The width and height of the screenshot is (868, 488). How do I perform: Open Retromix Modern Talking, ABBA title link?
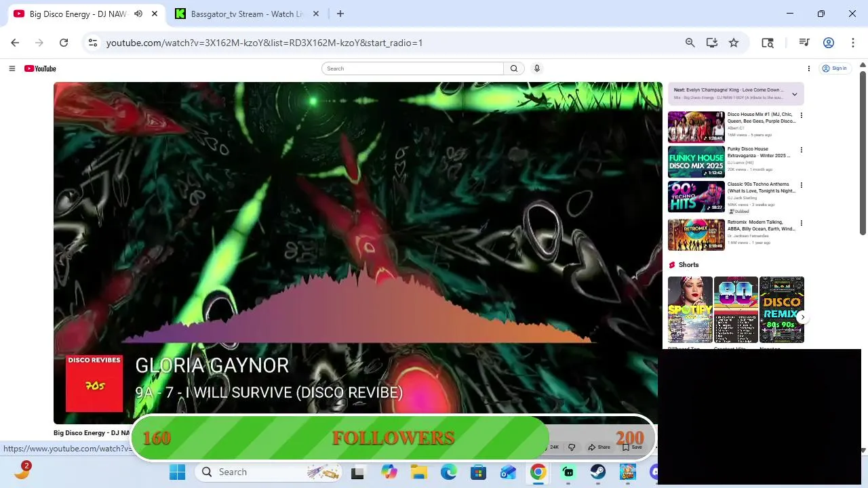(762, 226)
